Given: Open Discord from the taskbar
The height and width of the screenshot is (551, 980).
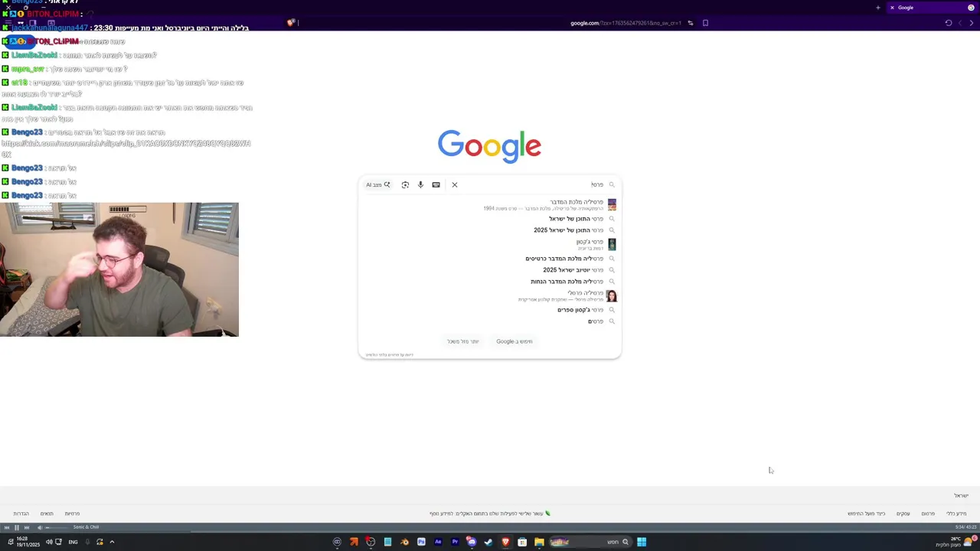Looking at the screenshot, I should pos(472,542).
